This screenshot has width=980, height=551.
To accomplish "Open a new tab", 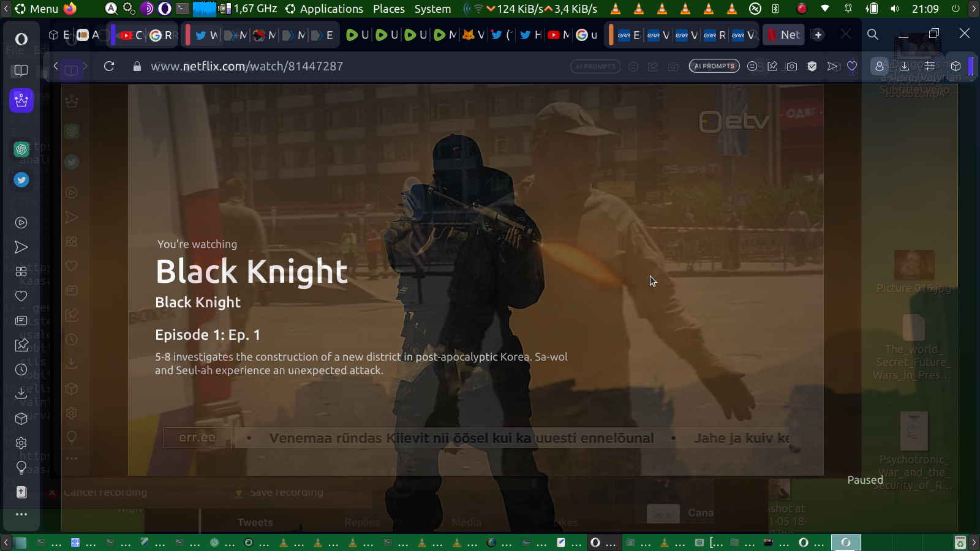I will [x=818, y=35].
